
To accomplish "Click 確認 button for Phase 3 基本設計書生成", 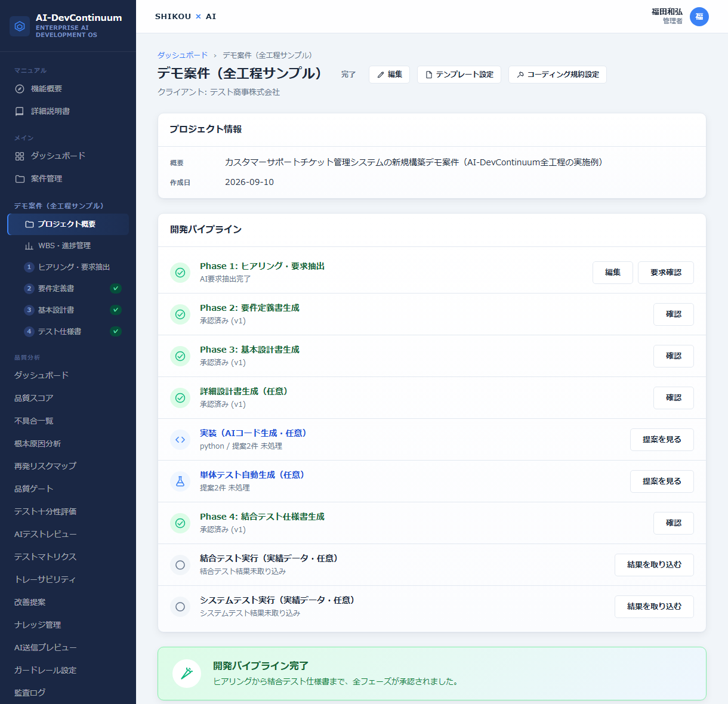I will (674, 356).
